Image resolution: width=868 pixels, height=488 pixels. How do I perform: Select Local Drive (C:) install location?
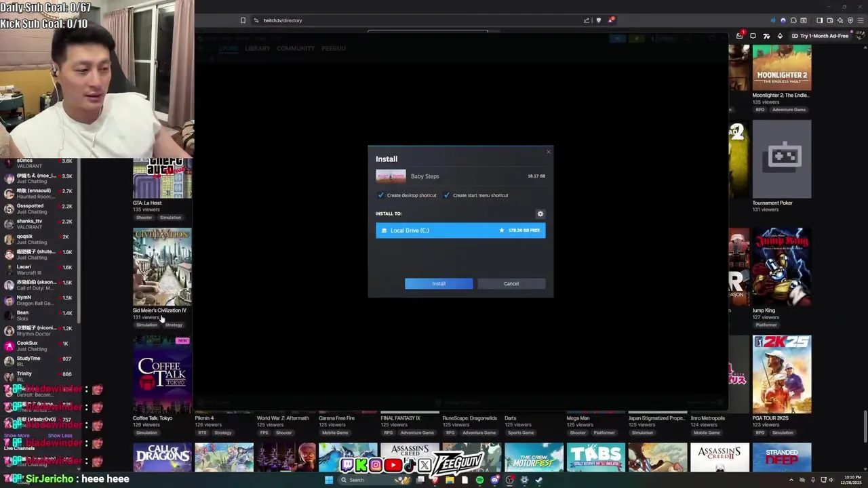point(460,230)
